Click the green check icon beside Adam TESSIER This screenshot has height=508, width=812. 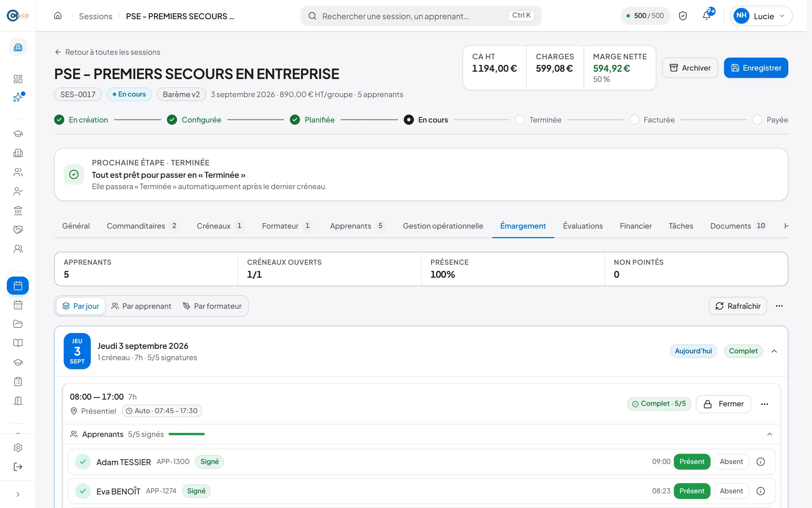(83, 462)
